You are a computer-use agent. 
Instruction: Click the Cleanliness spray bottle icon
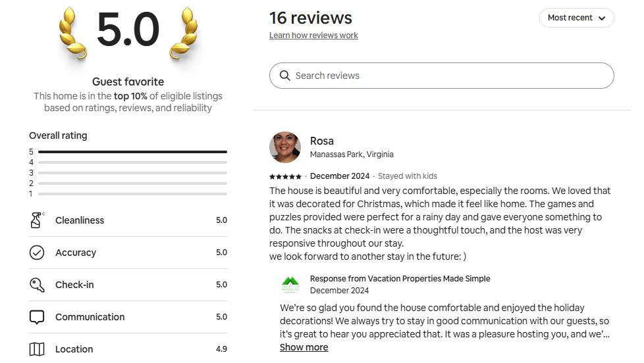[37, 220]
